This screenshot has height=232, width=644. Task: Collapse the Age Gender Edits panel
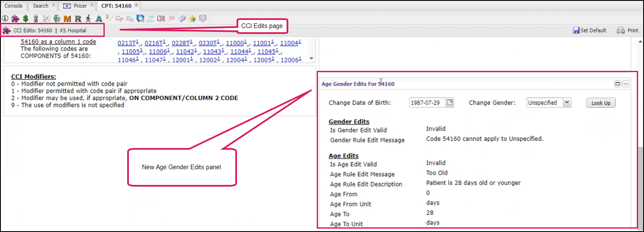pyautogui.click(x=625, y=84)
